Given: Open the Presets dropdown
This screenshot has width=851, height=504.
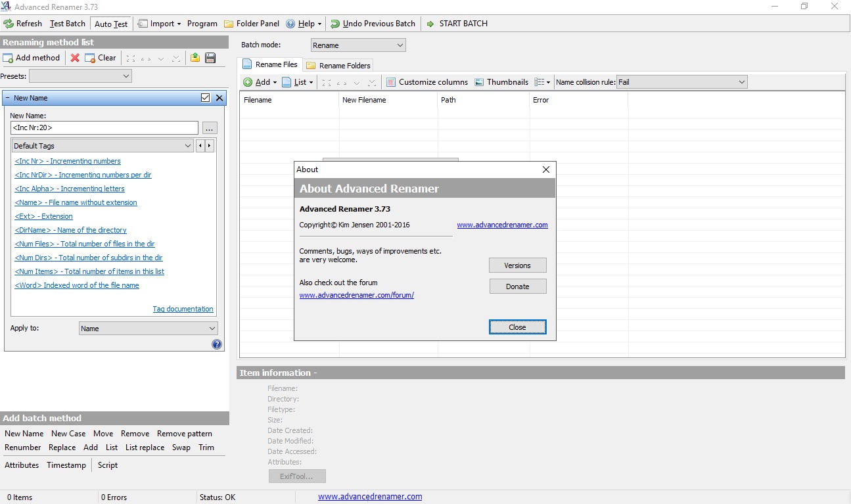Looking at the screenshot, I should (x=80, y=76).
